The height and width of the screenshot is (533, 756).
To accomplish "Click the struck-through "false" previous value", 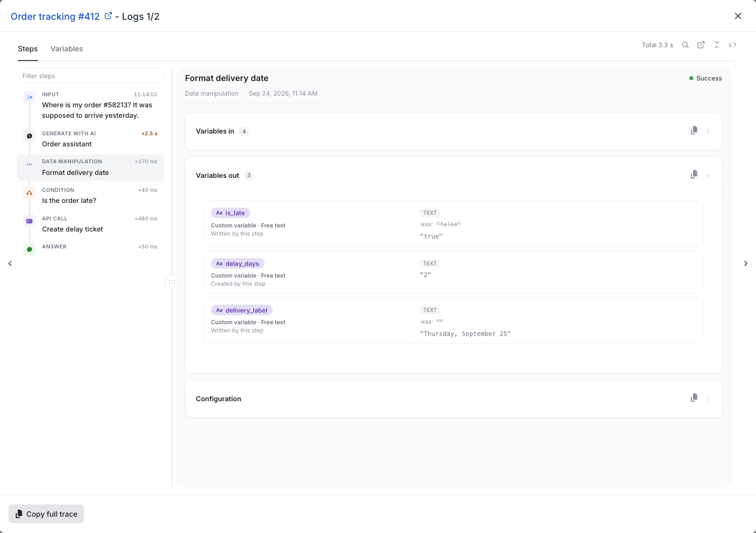I will click(449, 225).
